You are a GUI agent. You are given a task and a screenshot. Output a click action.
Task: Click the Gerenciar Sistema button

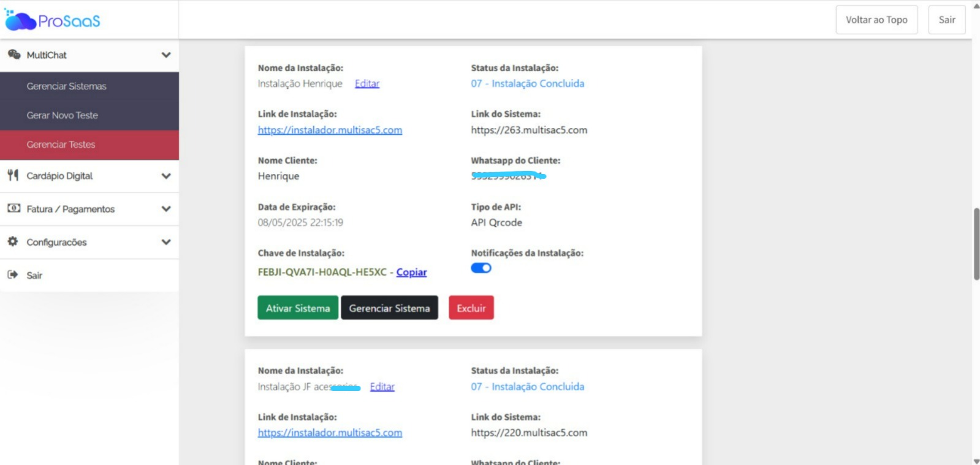(389, 308)
